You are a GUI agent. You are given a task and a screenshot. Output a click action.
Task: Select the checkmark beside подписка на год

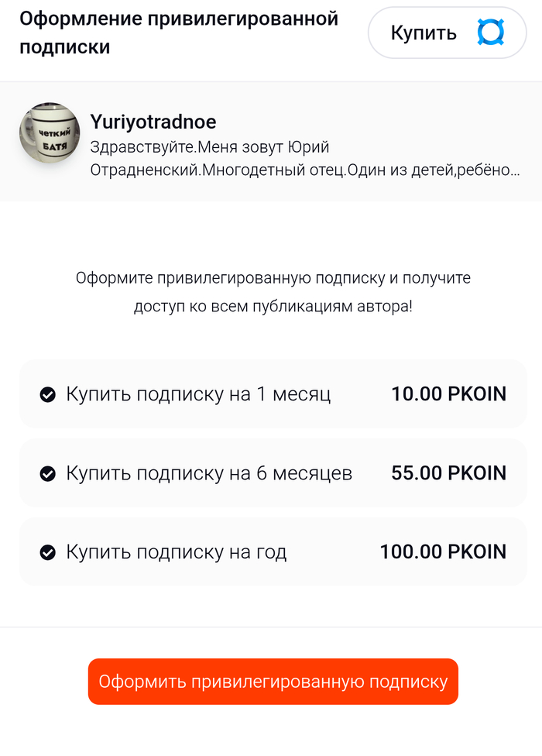click(x=48, y=552)
